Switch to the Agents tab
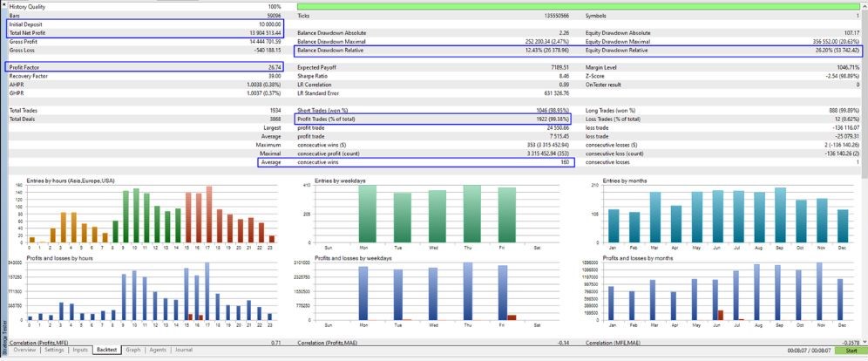 tap(158, 350)
